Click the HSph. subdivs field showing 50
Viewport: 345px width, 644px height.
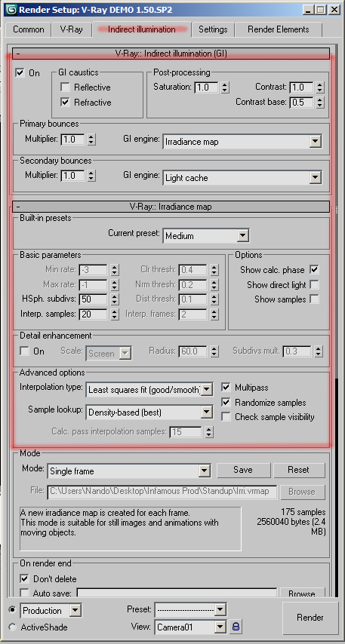coord(94,299)
